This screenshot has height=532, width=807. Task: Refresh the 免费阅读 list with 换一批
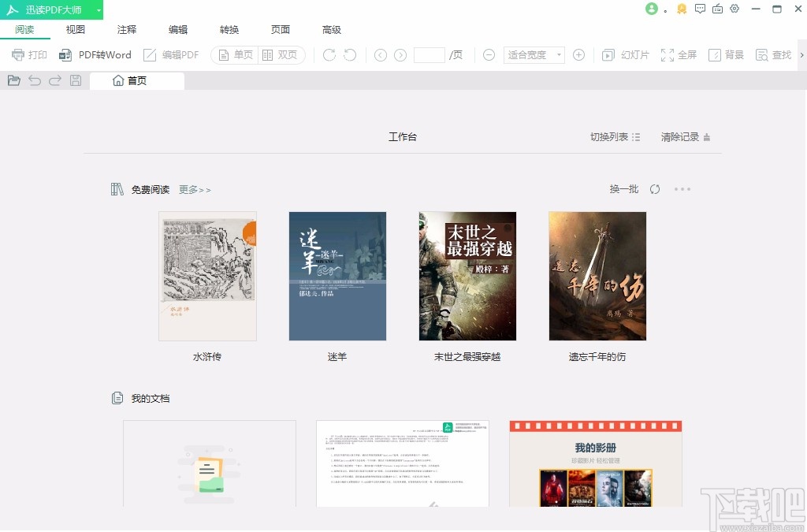click(623, 189)
